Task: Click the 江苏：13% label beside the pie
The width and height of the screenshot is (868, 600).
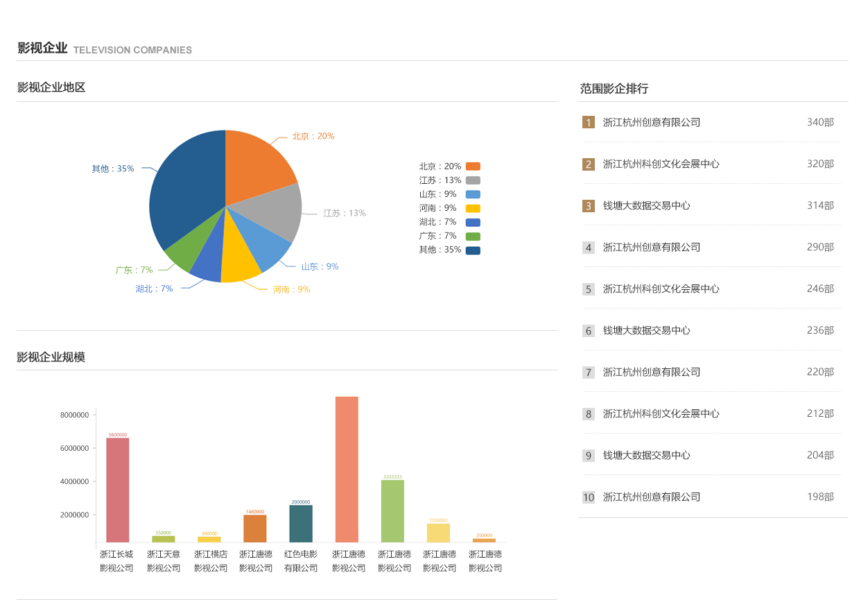Action: (x=345, y=213)
